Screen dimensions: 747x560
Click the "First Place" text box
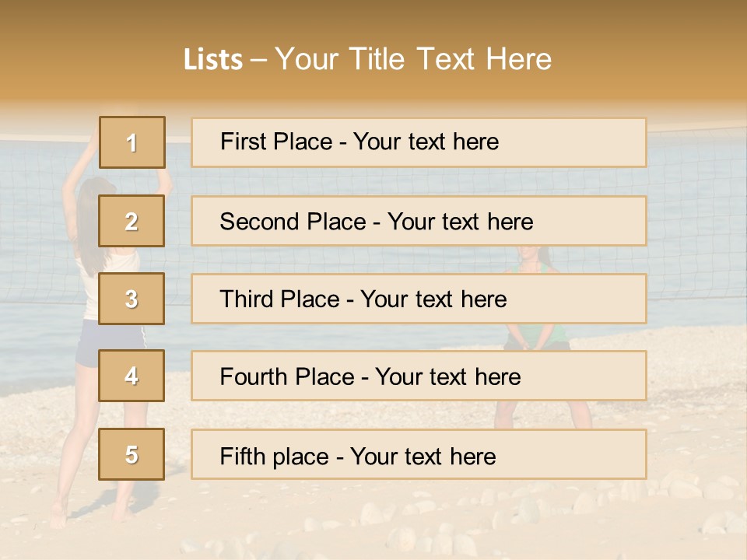(x=419, y=142)
